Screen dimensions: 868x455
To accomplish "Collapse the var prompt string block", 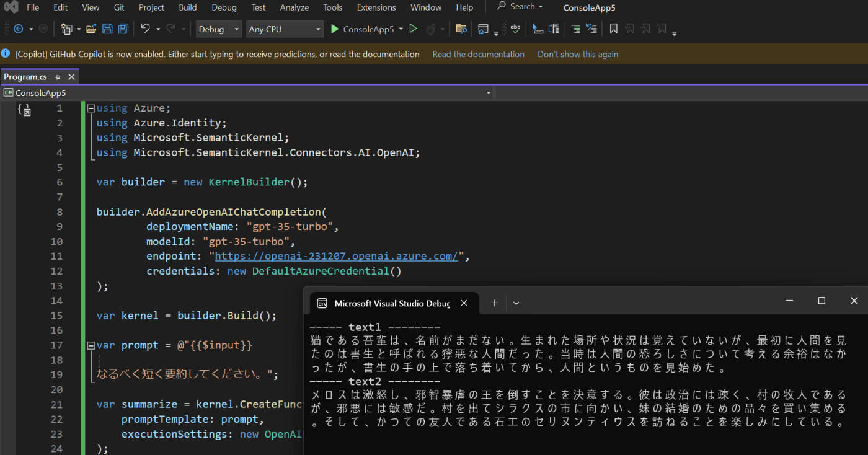I will click(x=91, y=345).
